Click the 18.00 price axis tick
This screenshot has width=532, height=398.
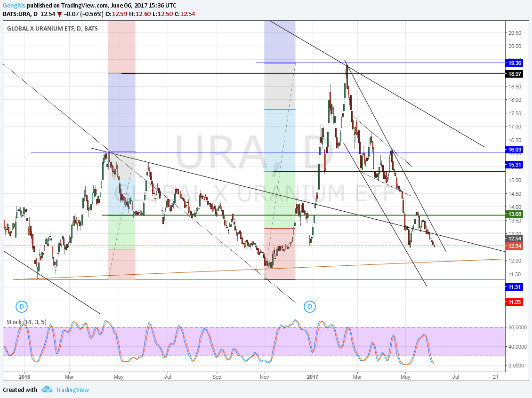point(515,100)
